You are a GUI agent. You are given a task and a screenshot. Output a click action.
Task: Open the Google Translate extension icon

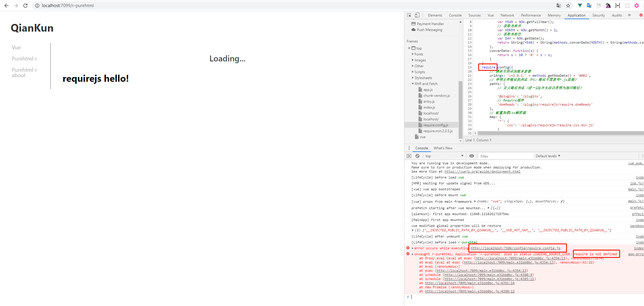pos(589,6)
